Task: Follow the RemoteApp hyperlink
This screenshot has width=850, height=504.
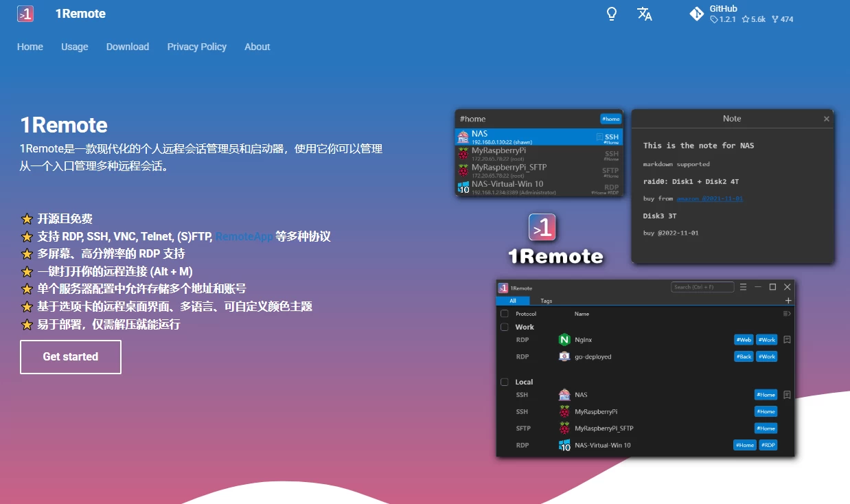Action: pyautogui.click(x=244, y=236)
